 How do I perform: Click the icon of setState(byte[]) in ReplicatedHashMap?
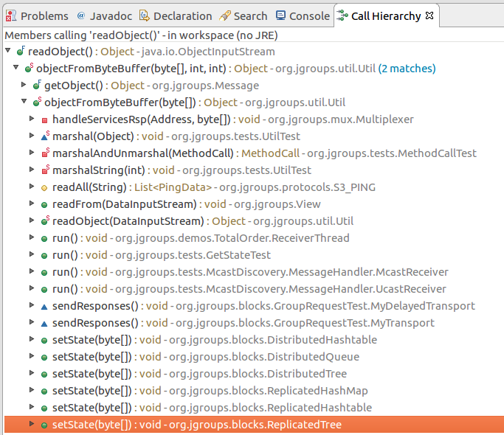pyautogui.click(x=44, y=391)
